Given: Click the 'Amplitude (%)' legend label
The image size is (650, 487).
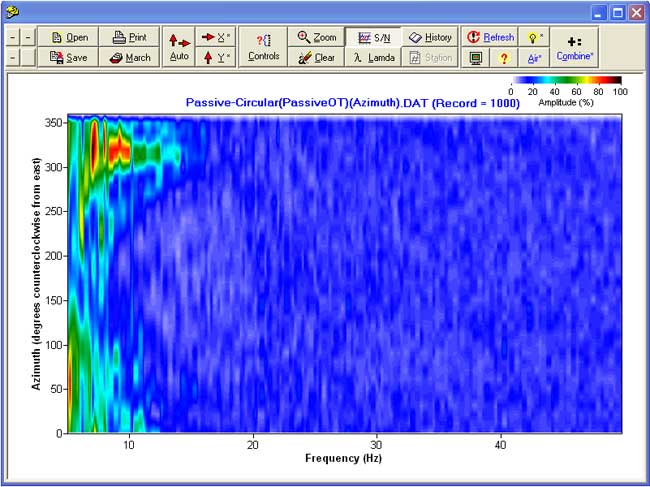Looking at the screenshot, I should (565, 102).
